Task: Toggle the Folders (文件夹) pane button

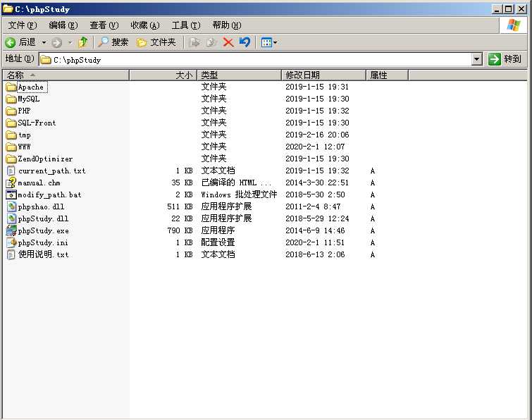Action: (156, 42)
